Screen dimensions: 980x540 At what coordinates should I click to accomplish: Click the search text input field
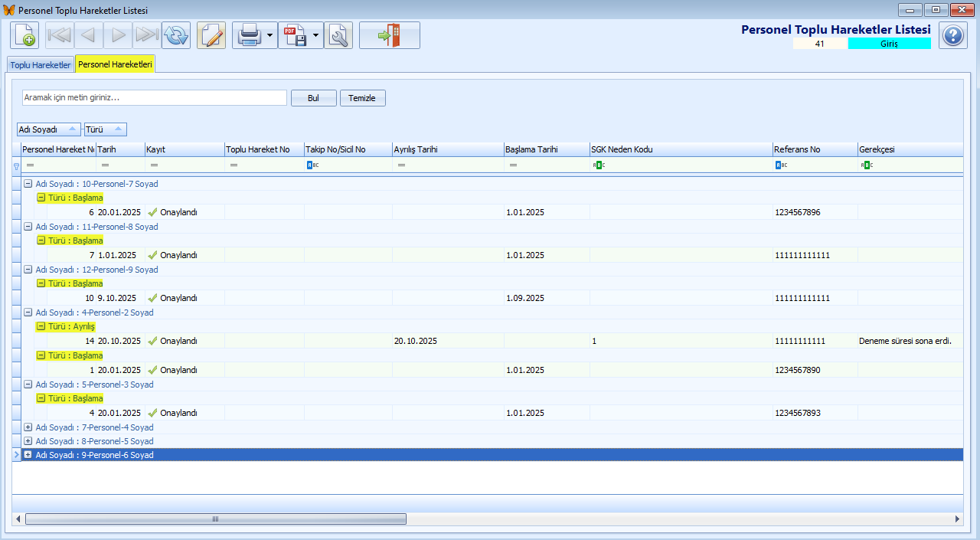click(x=154, y=98)
